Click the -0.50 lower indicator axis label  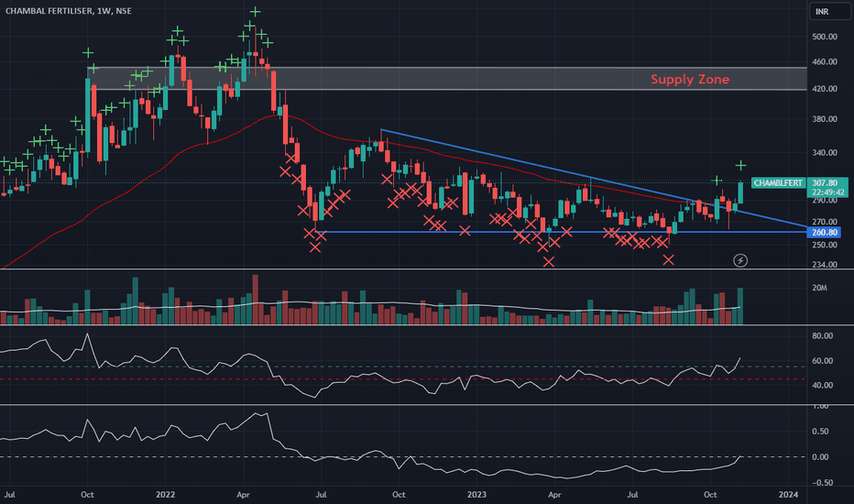[x=823, y=483]
